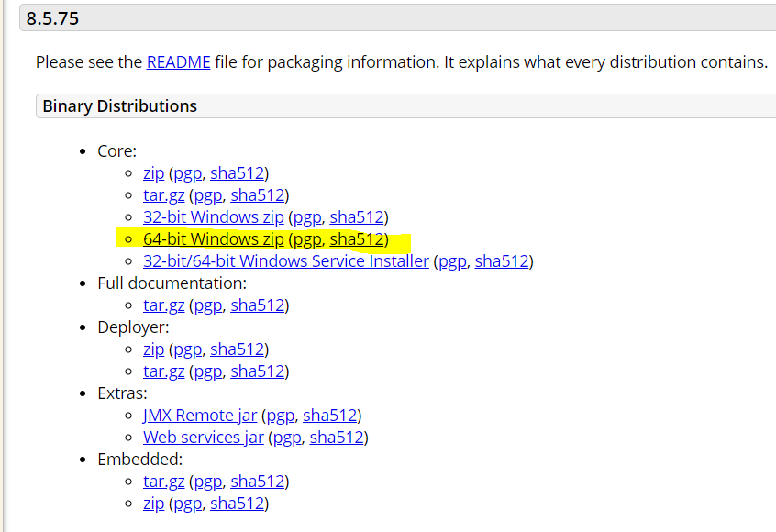The image size is (776, 532).
Task: Open sha512 link for Embedded tar.gz
Action: (258, 482)
